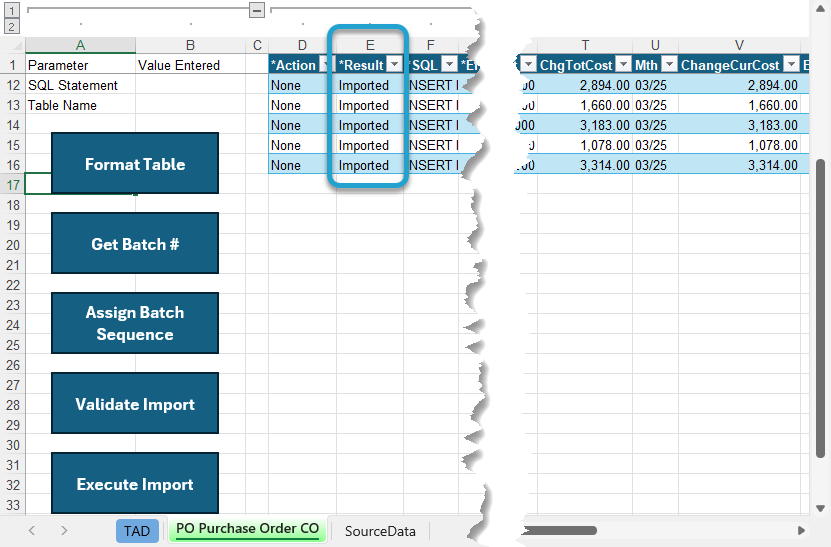The image size is (831, 547).
Task: Click vertical scrollbar down arrow
Action: coord(820,508)
